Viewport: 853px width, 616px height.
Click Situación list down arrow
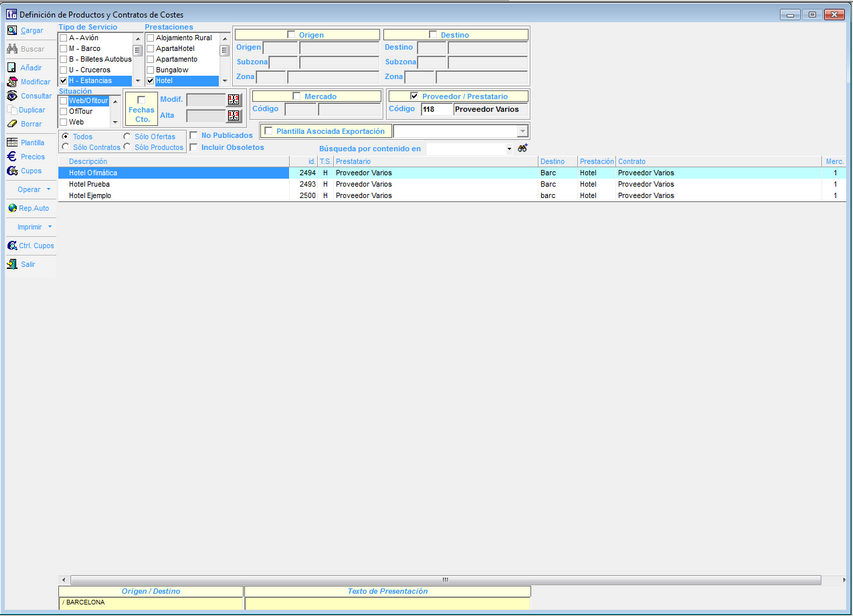(x=115, y=122)
